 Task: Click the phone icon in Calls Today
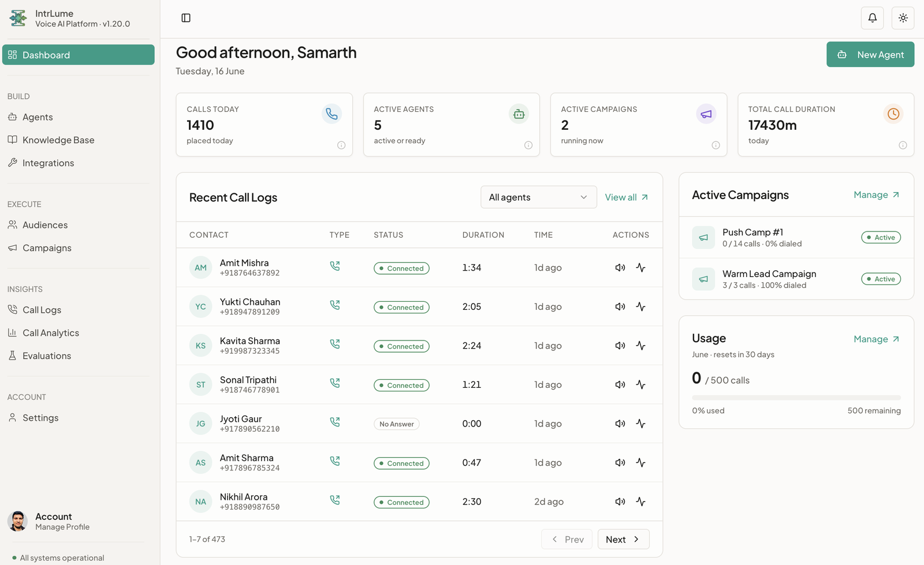click(331, 114)
